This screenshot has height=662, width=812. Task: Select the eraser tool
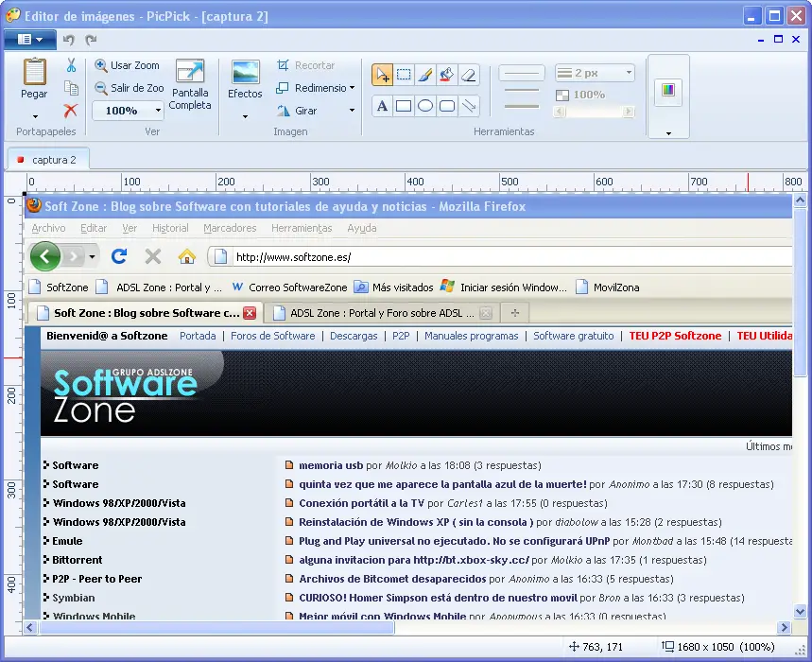tap(469, 75)
